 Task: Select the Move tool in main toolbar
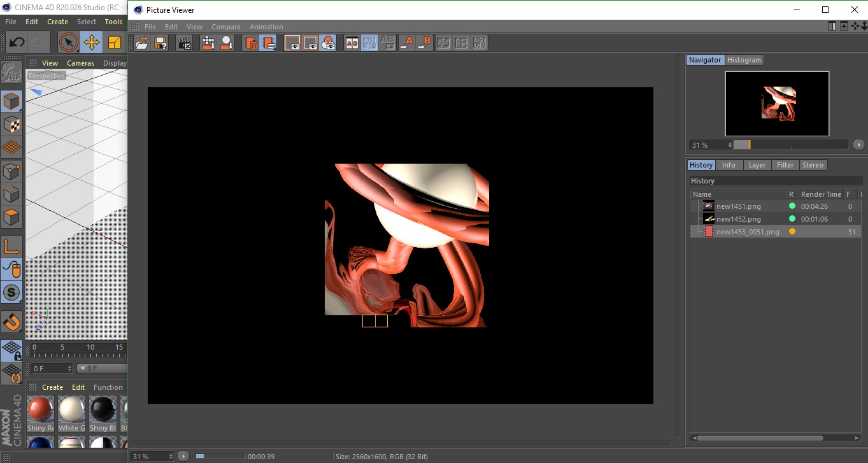tap(91, 43)
